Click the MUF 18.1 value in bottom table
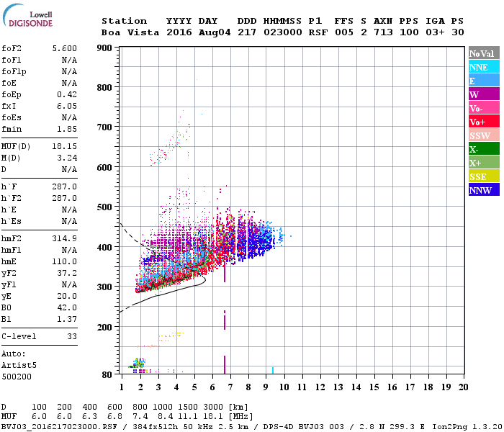This screenshot has width=504, height=432. tap(213, 417)
